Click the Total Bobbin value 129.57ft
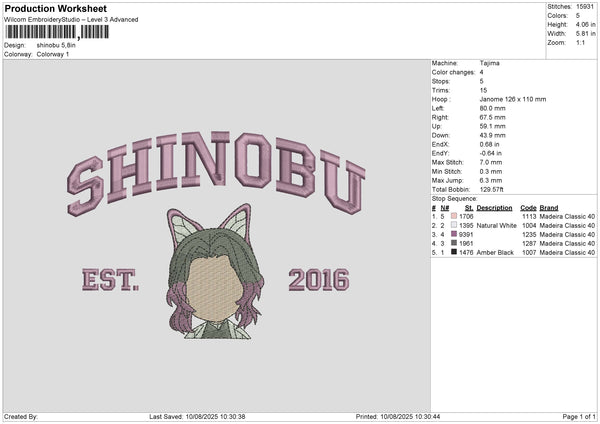Screen dimensions: 600x424 (492, 189)
